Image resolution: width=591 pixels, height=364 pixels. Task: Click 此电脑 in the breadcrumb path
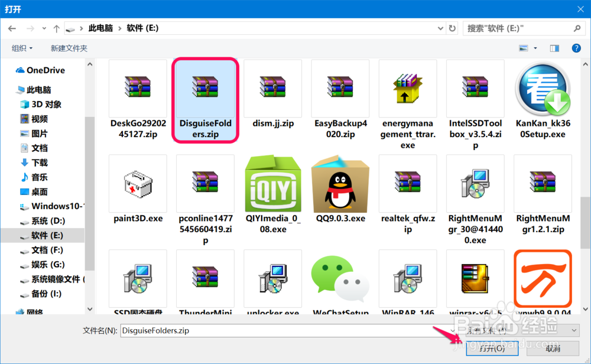(100, 28)
